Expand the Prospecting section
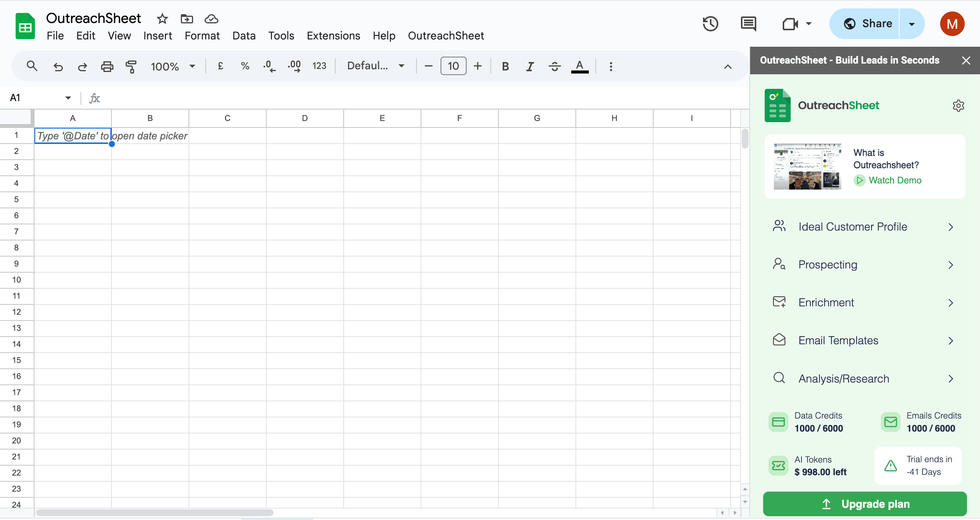The width and height of the screenshot is (980, 520). [864, 265]
